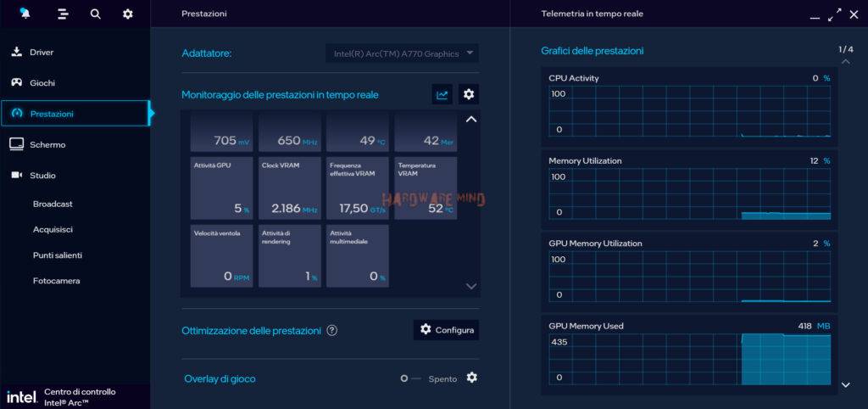Show more metrics with down chevron
The height and width of the screenshot is (409, 868).
pos(471,286)
